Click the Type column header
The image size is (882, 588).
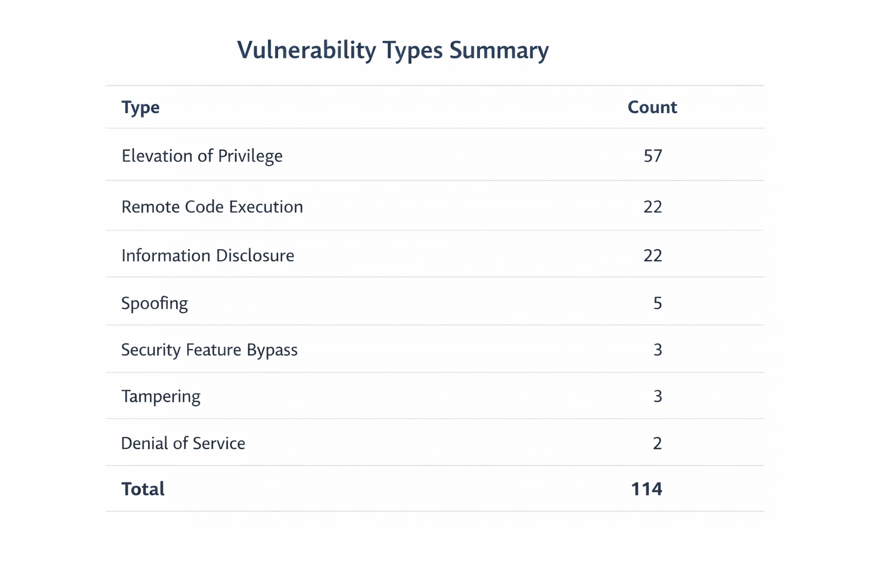coord(140,107)
